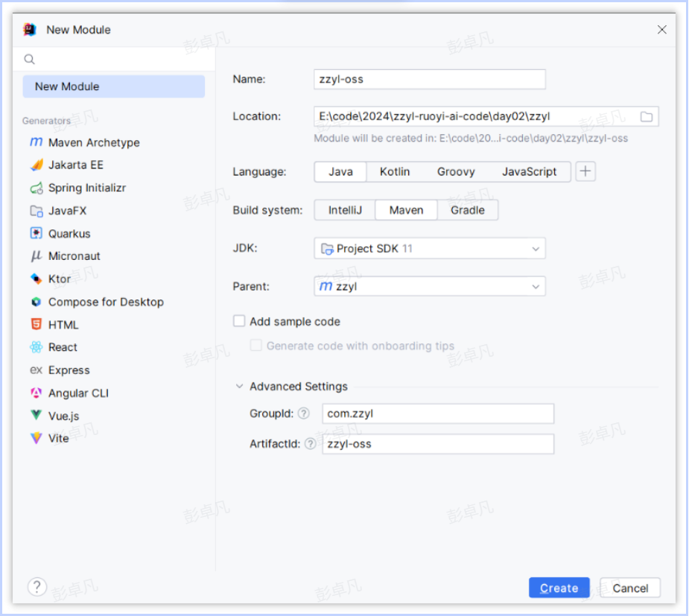This screenshot has height=616, width=689.
Task: Collapse Advanced Settings section
Action: pos(240,386)
